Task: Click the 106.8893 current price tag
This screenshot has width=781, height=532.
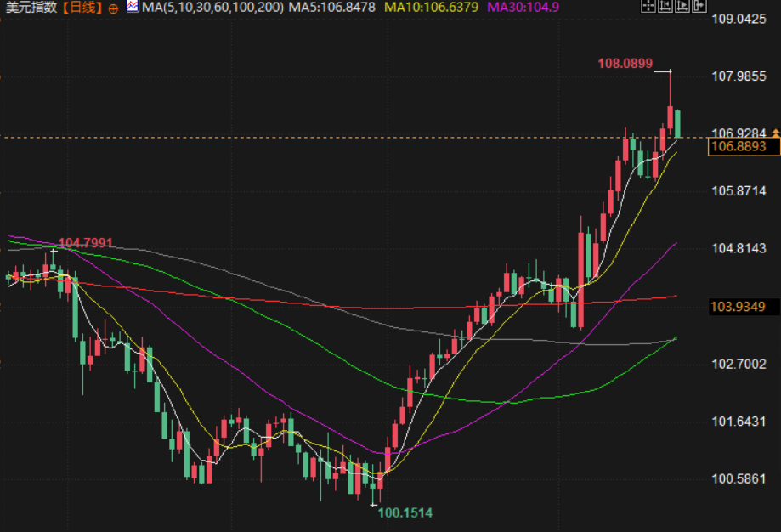Action: click(744, 146)
